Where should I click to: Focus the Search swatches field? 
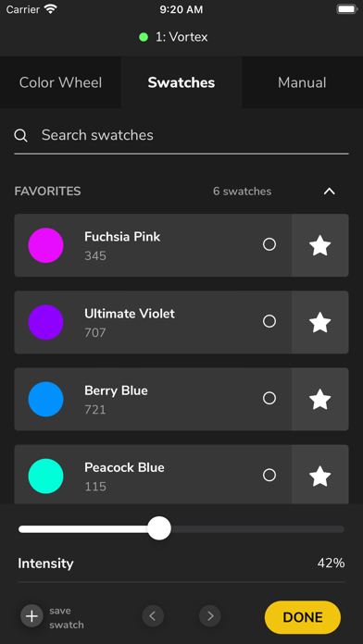click(181, 135)
